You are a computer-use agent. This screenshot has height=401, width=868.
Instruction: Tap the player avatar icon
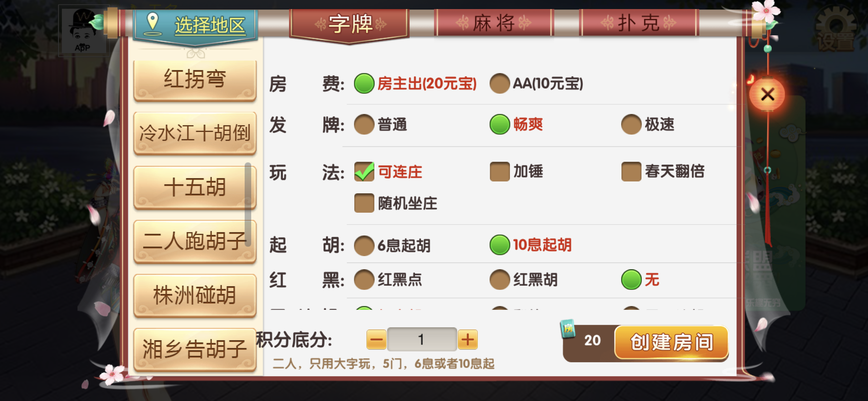(83, 30)
